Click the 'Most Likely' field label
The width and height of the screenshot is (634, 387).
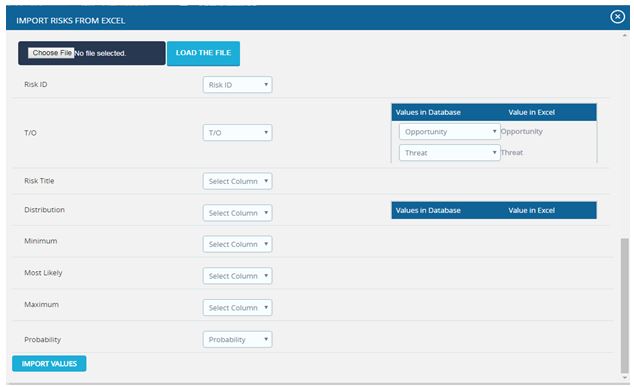[43, 273]
